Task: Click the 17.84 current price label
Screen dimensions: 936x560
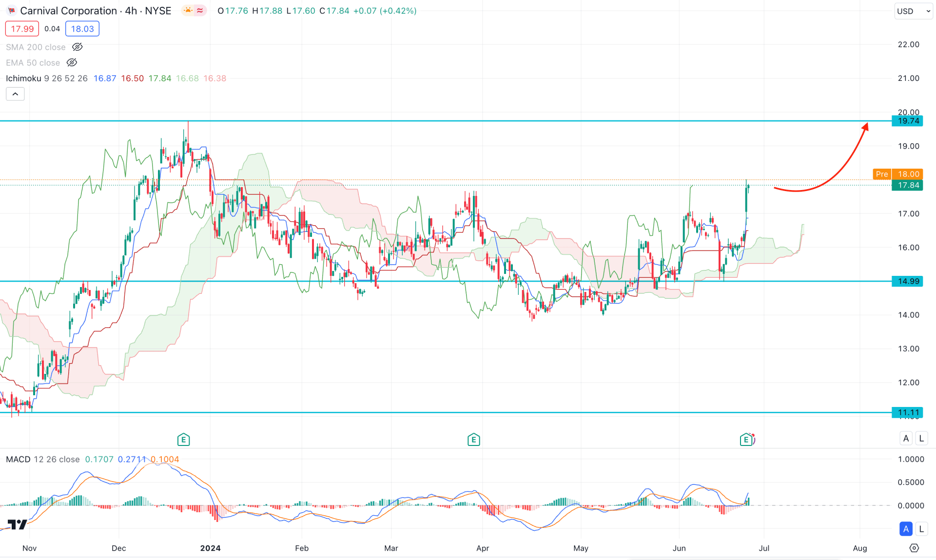Action: [x=907, y=185]
